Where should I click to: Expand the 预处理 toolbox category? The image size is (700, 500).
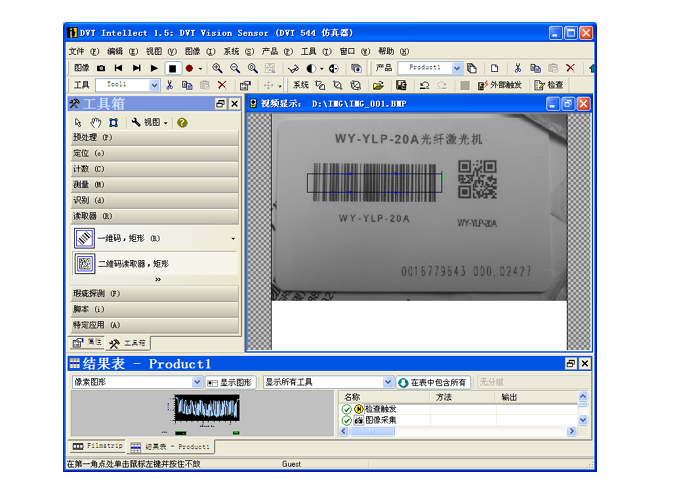[154, 137]
